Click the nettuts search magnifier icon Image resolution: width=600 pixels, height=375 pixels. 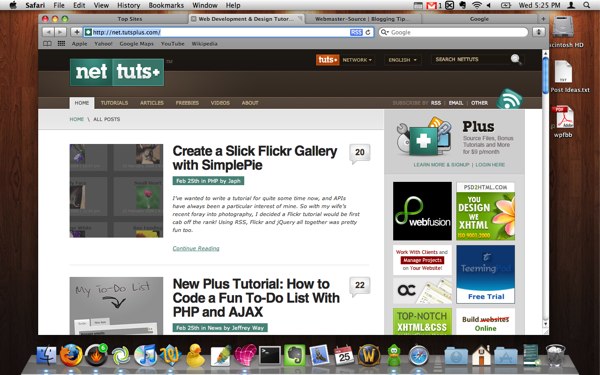coord(516,59)
